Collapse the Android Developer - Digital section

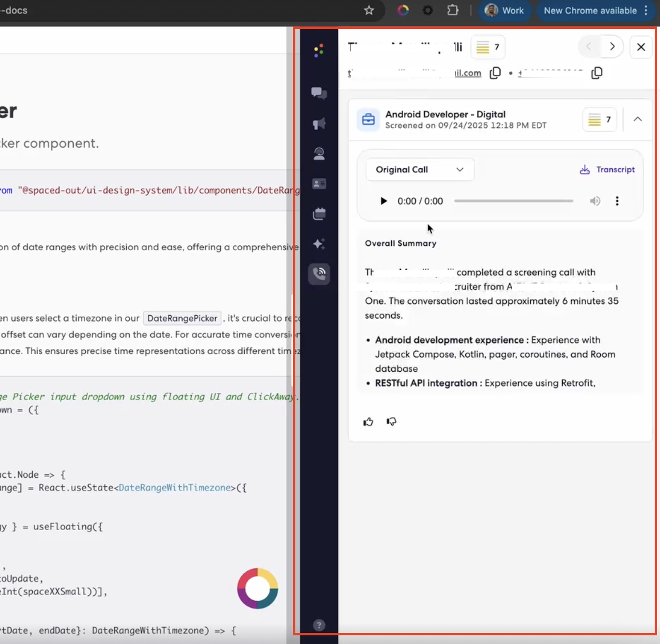[637, 119]
